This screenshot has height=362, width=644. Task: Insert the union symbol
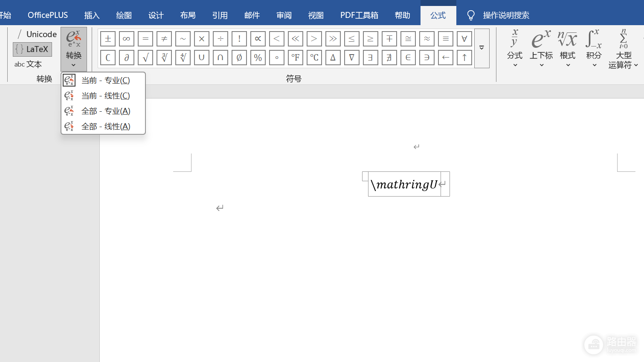pyautogui.click(x=202, y=58)
